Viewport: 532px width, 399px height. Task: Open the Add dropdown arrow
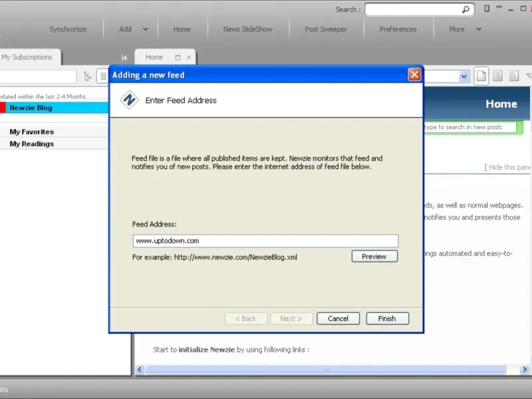[145, 29]
